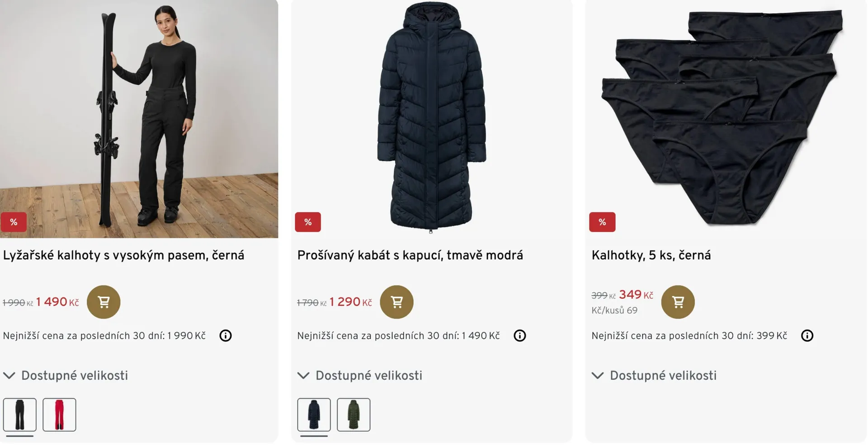
Task: Expand available sizes for quilted coat
Action: (360, 375)
